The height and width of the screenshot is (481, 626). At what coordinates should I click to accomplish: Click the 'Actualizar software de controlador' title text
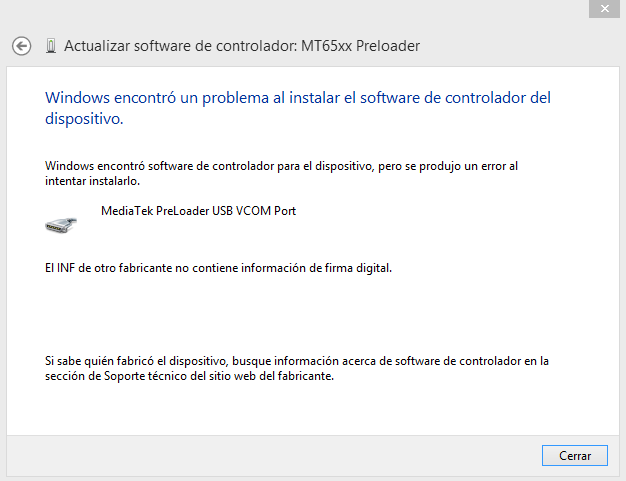(180, 46)
